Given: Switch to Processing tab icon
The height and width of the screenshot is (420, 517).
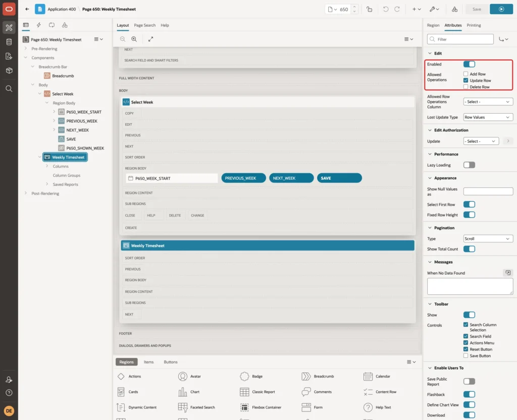Looking at the screenshot, I should click(x=52, y=25).
